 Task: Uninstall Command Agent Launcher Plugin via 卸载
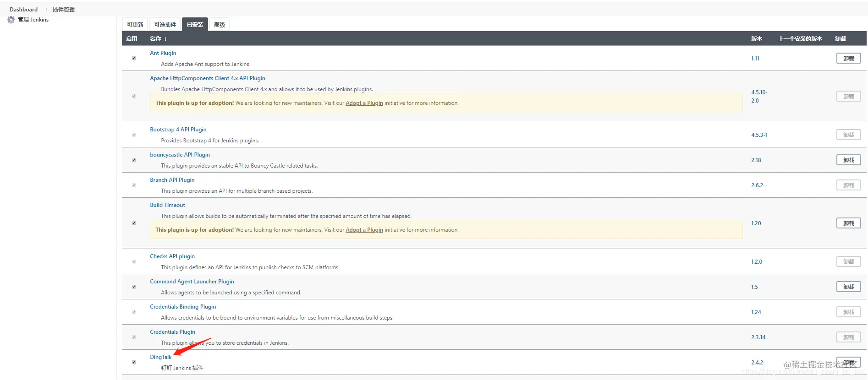tap(849, 287)
